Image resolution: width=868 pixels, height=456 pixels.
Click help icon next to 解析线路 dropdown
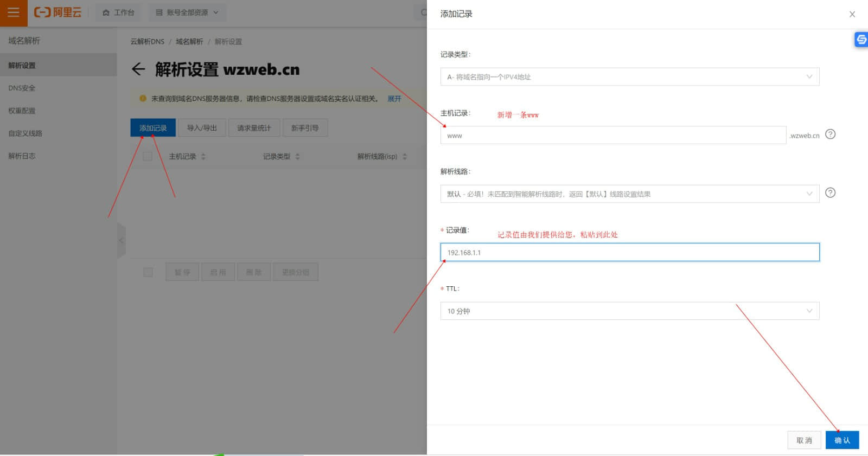(x=830, y=193)
